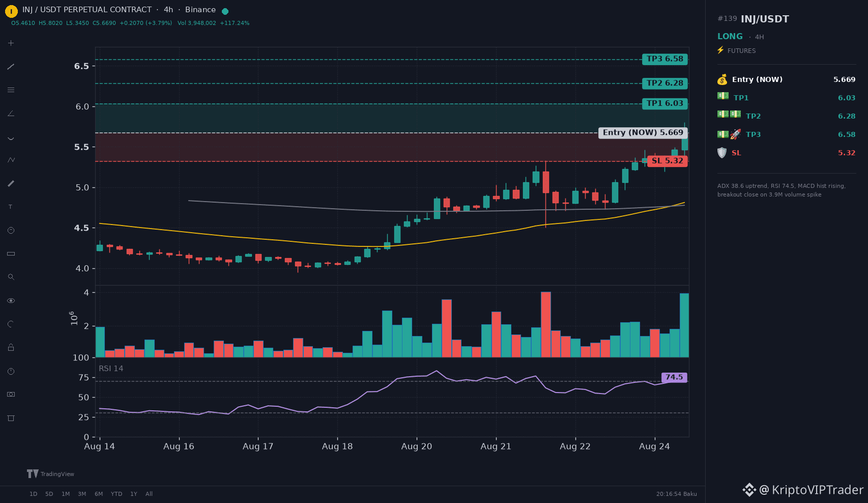Image resolution: width=868 pixels, height=503 pixels.
Task: Click the TP1 6.03 chart label
Action: (664, 103)
